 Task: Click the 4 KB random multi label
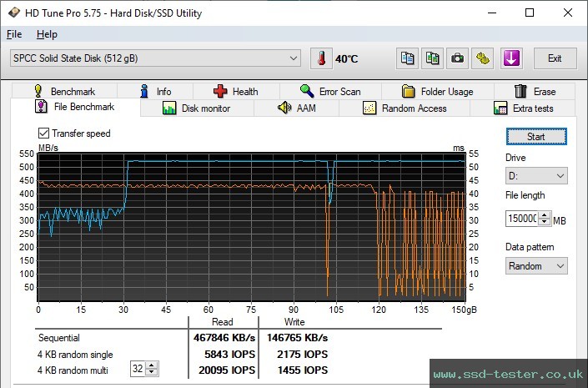point(73,370)
